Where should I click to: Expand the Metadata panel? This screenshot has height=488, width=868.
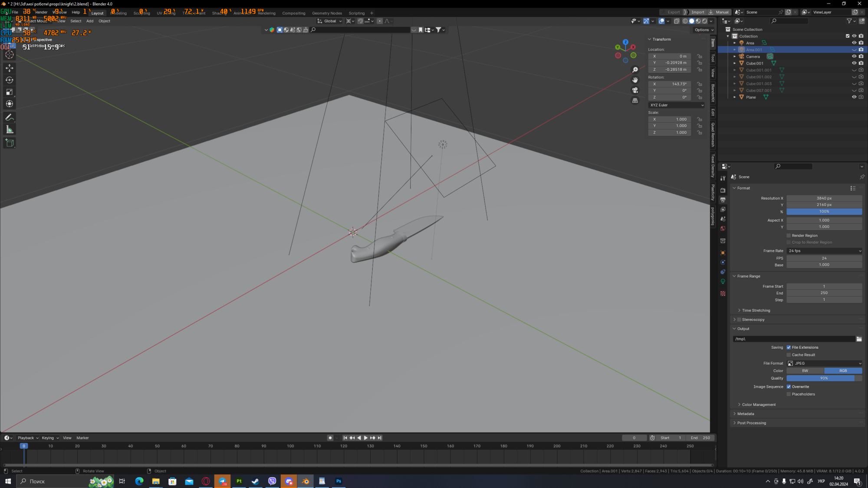click(746, 414)
